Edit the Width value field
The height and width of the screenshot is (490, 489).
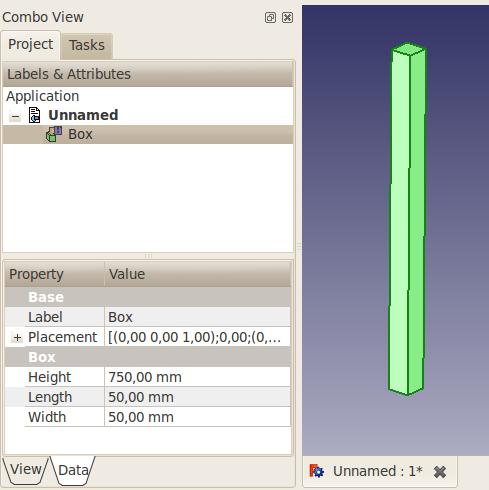click(x=198, y=417)
